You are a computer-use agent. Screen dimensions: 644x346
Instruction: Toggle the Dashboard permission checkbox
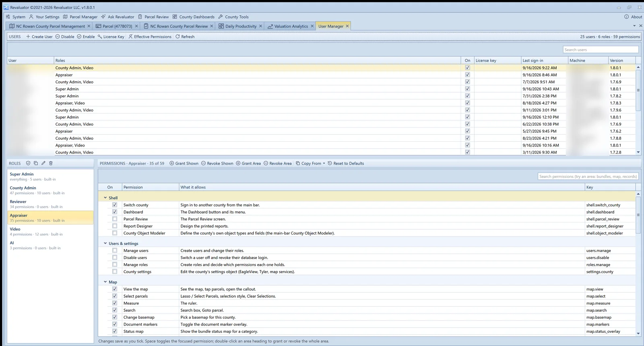(x=115, y=212)
